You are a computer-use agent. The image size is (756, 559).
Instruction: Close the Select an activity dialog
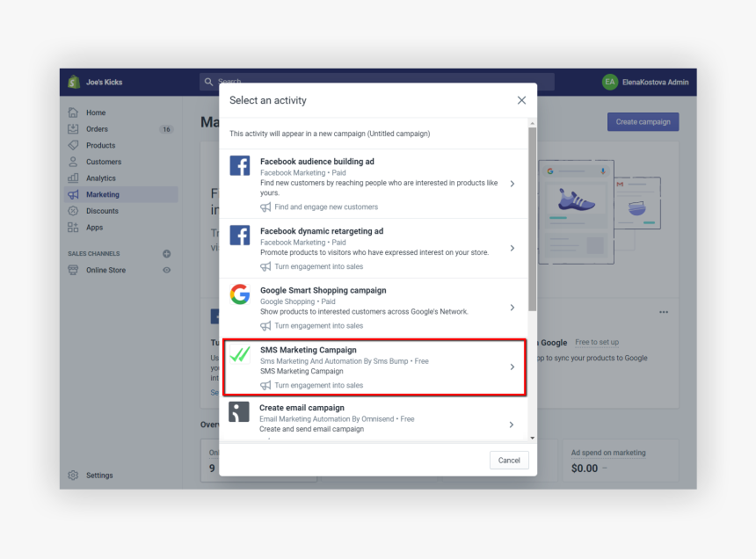[521, 100]
